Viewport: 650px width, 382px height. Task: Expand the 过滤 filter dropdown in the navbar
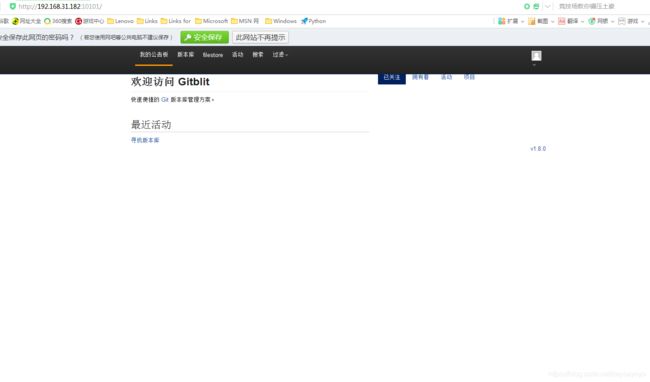point(280,55)
